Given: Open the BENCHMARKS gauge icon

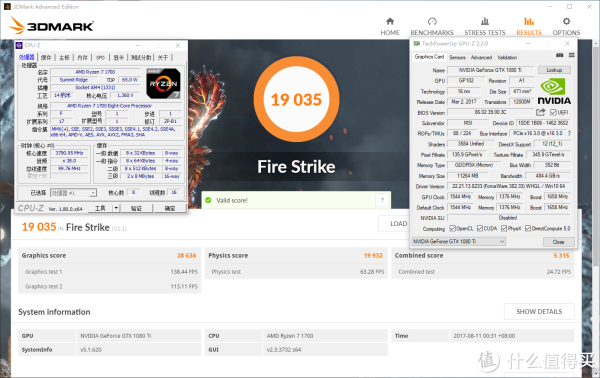Looking at the screenshot, I should (432, 21).
